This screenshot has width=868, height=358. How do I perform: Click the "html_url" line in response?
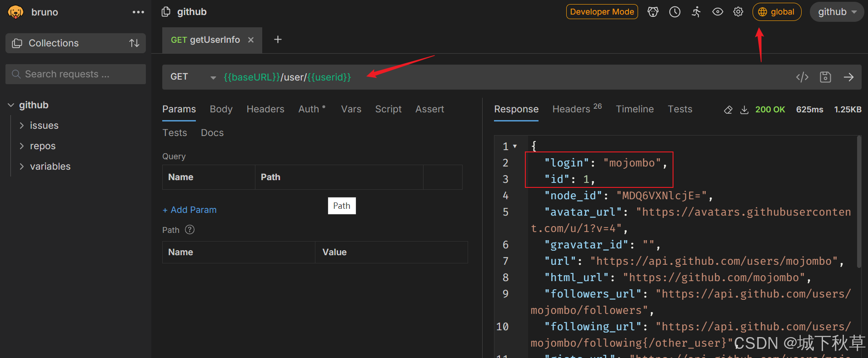tap(678, 277)
